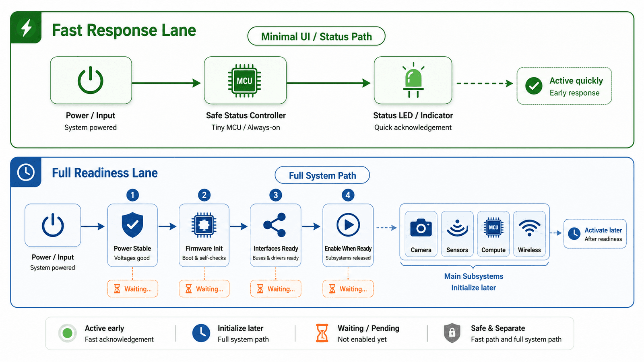Click the Buses & drivers ready caption
Viewport: 644px width, 362px height.
[x=276, y=258]
